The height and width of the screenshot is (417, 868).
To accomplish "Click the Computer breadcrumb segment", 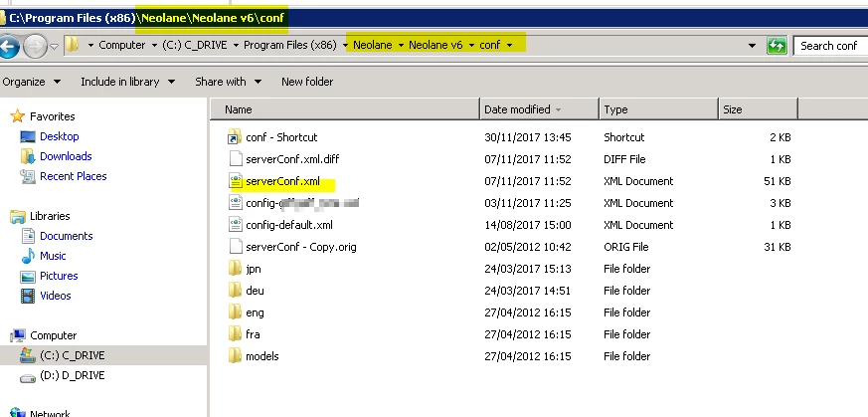I will tap(121, 45).
